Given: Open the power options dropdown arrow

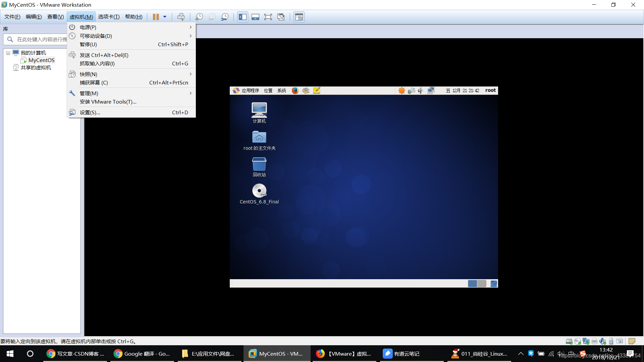Looking at the screenshot, I should [165, 17].
